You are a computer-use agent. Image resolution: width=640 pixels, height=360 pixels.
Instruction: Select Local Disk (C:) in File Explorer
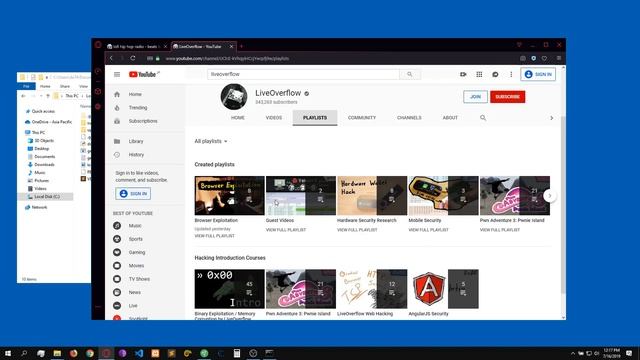click(47, 197)
